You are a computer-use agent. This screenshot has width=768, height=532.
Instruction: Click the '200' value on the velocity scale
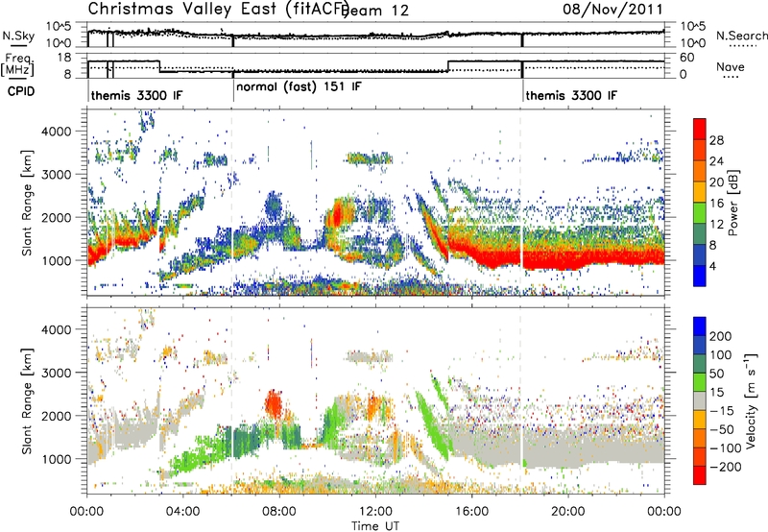pyautogui.click(x=721, y=336)
